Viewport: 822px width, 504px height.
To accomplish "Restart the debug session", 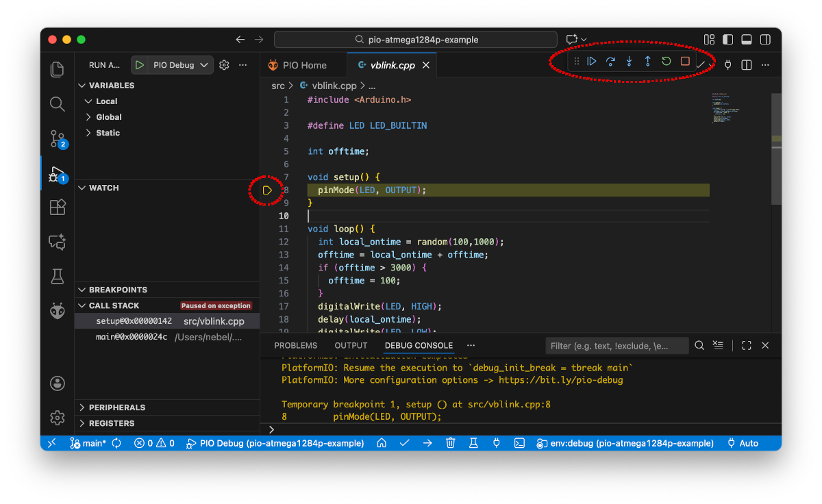I will coord(666,62).
